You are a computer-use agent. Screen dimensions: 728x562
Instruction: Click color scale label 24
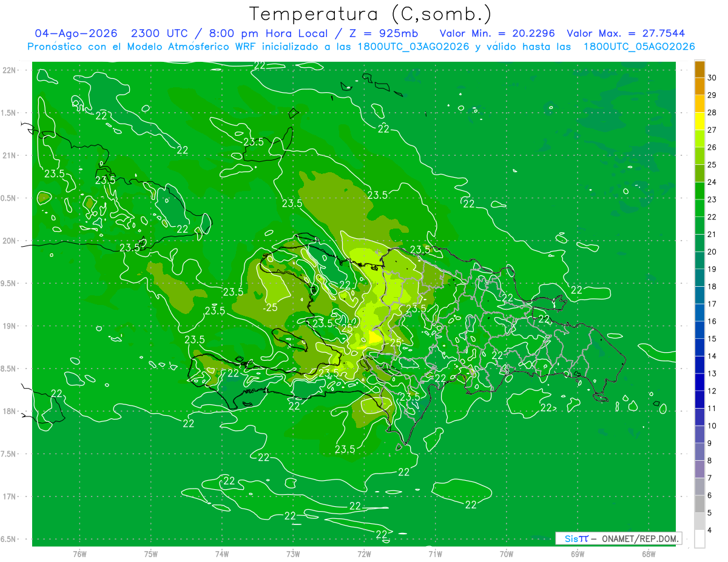pyautogui.click(x=712, y=182)
